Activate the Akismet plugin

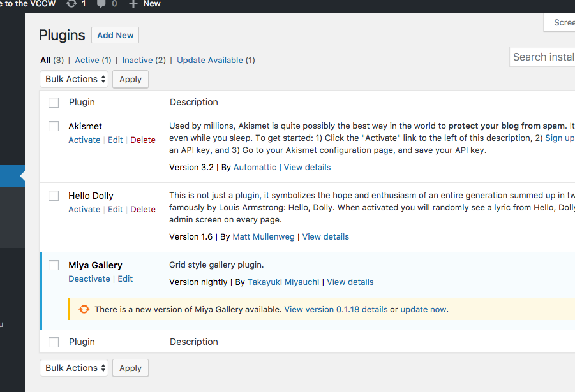click(84, 140)
